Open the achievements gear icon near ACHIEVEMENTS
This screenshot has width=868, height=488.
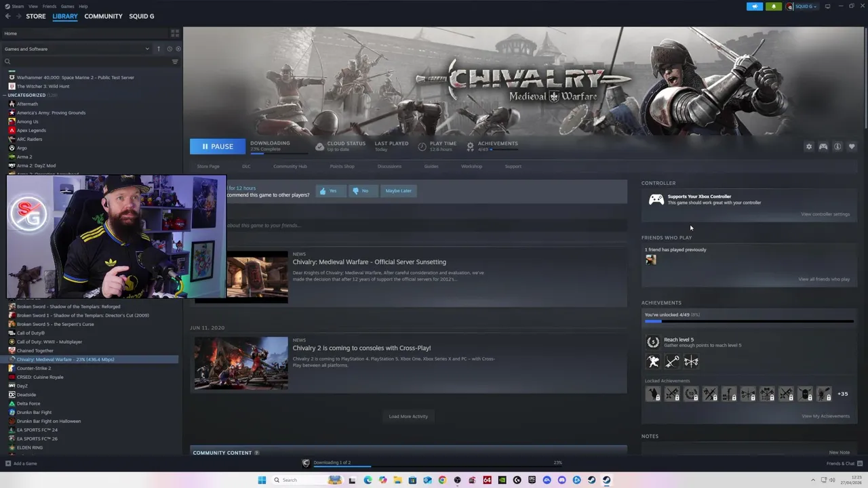click(x=470, y=146)
